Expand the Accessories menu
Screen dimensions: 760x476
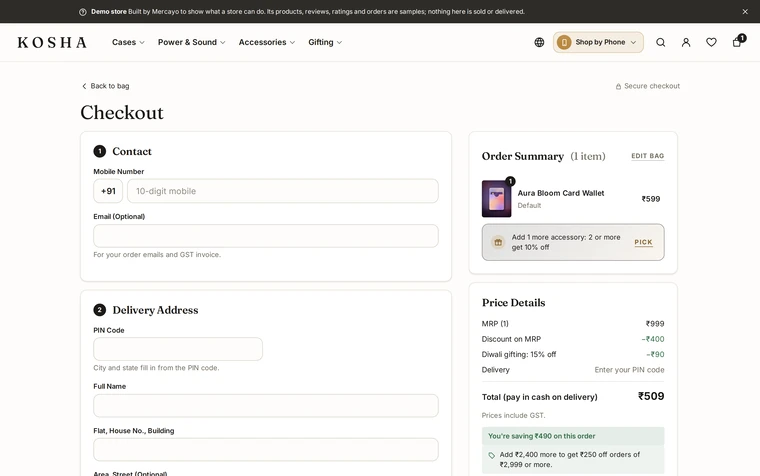point(267,42)
